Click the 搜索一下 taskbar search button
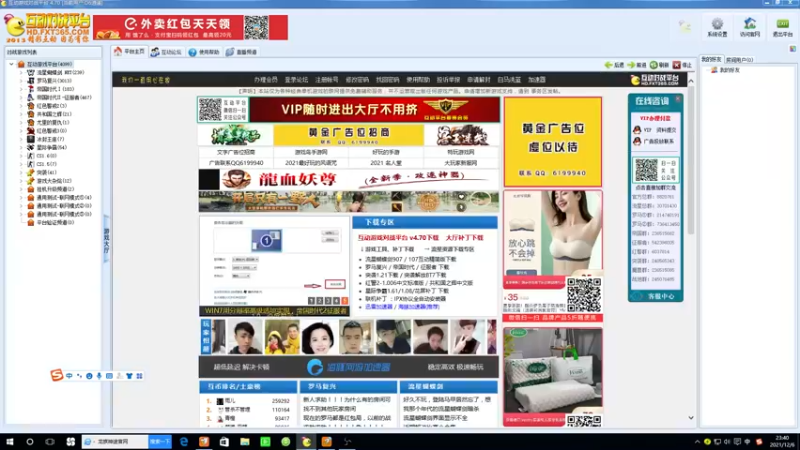The image size is (800, 450). [x=160, y=441]
